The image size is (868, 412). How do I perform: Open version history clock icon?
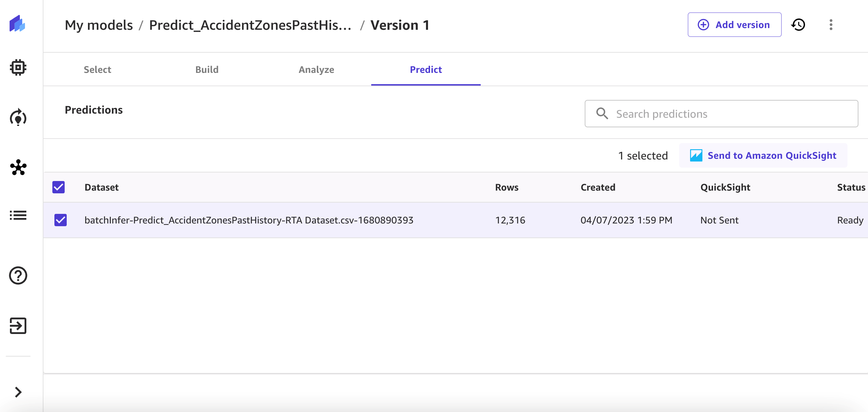798,25
